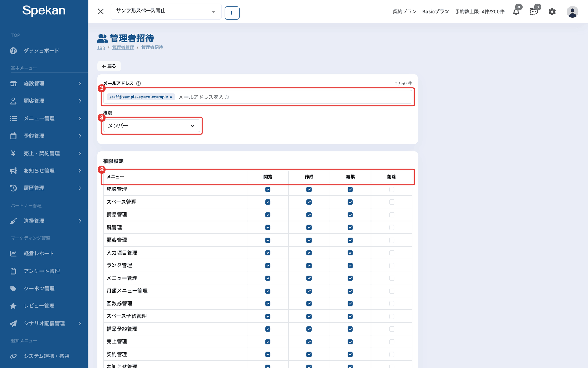
Task: Open the notifications bell icon
Action: click(x=516, y=12)
